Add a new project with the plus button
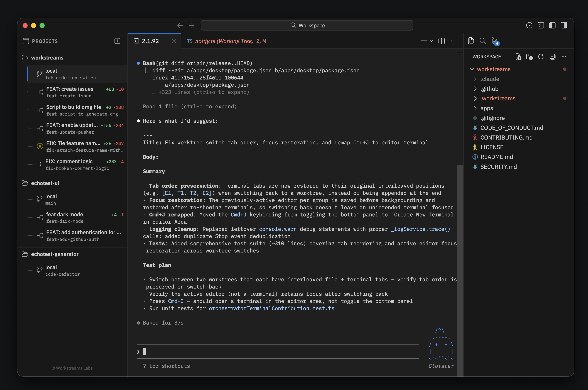 click(117, 41)
